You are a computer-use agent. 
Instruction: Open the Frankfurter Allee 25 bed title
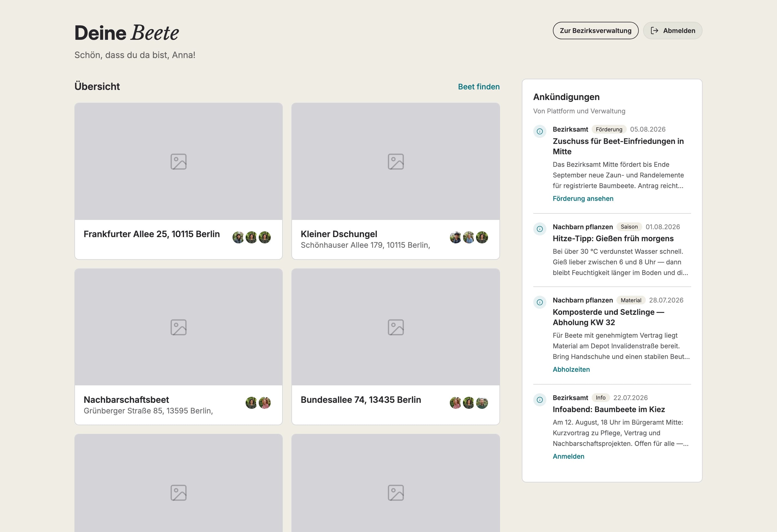152,234
